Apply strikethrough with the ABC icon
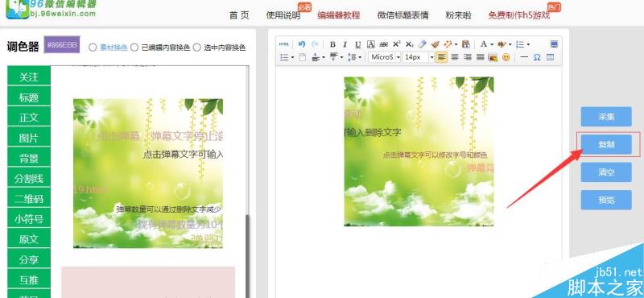Image resolution: width=644 pixels, height=298 pixels. click(x=384, y=44)
